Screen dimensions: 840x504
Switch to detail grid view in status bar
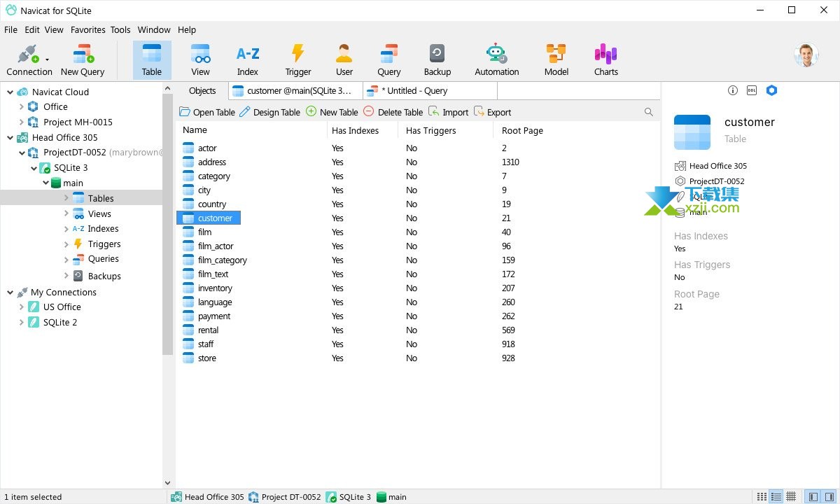coord(790,497)
